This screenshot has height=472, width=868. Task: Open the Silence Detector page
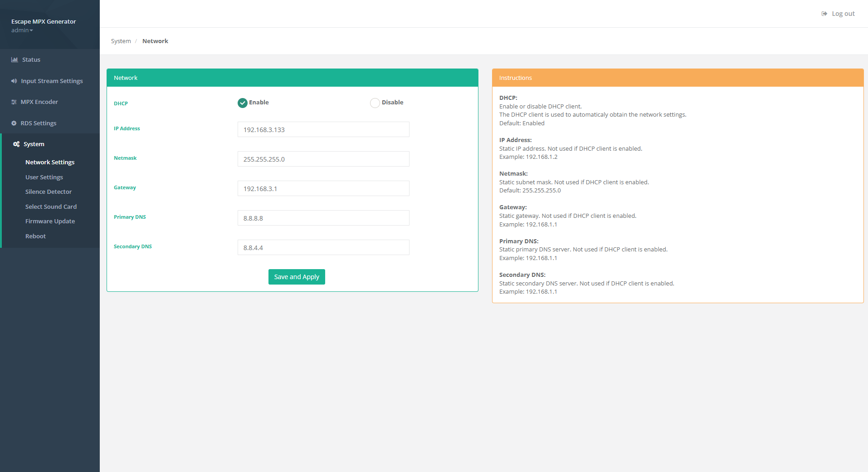click(49, 192)
